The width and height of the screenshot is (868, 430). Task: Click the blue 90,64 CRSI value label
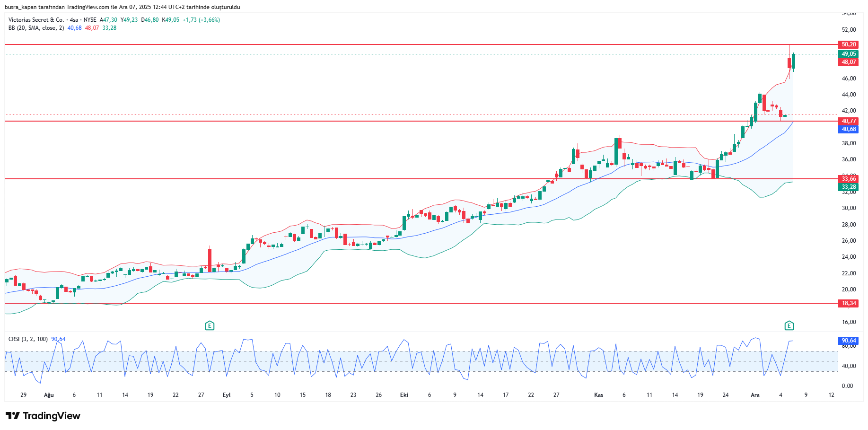point(849,341)
